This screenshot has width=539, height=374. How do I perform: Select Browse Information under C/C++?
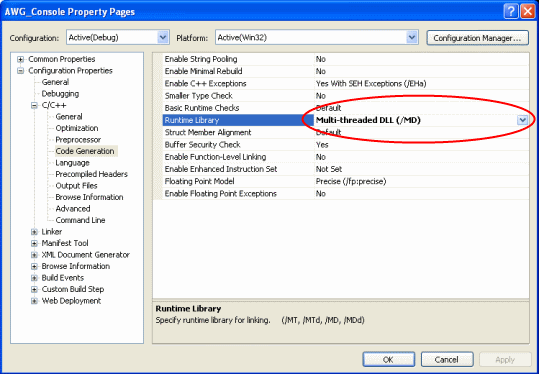pyautogui.click(x=89, y=197)
